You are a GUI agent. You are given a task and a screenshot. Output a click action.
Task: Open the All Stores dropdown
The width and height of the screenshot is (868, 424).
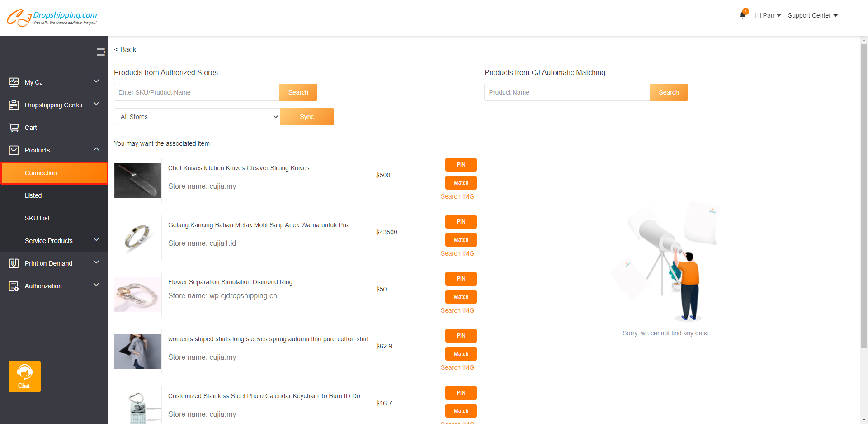pos(197,117)
